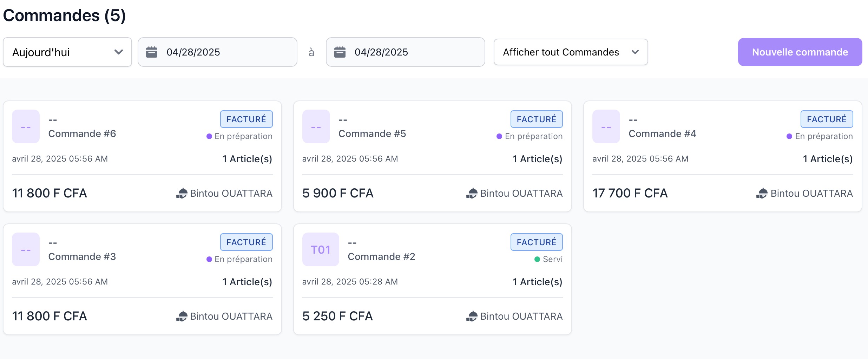Image resolution: width=868 pixels, height=359 pixels.
Task: Click the Commandes (5) heading
Action: 64,15
